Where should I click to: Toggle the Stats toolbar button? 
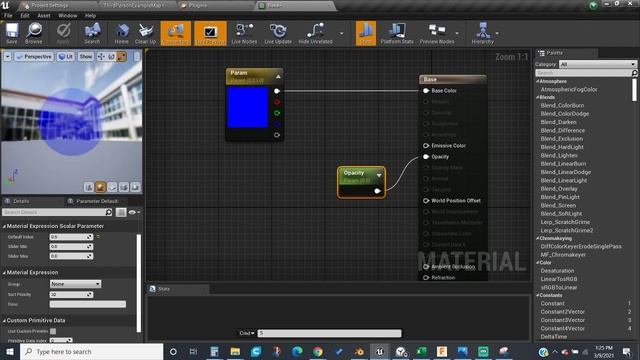pos(366,33)
